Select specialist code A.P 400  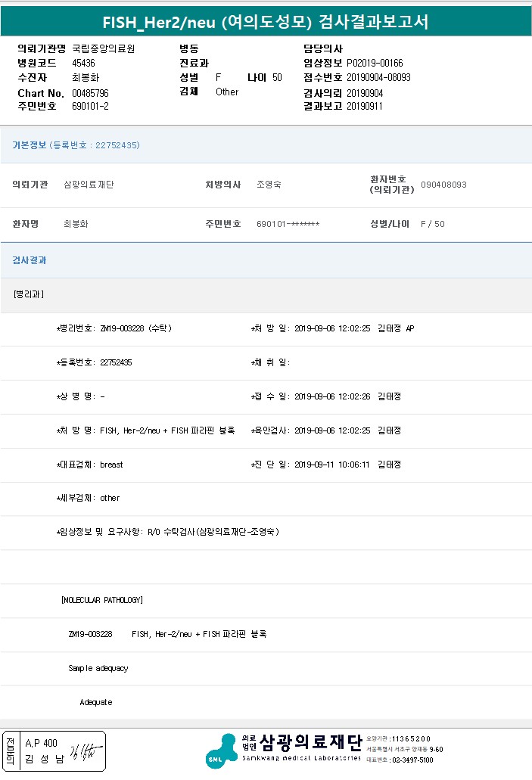pos(42,743)
